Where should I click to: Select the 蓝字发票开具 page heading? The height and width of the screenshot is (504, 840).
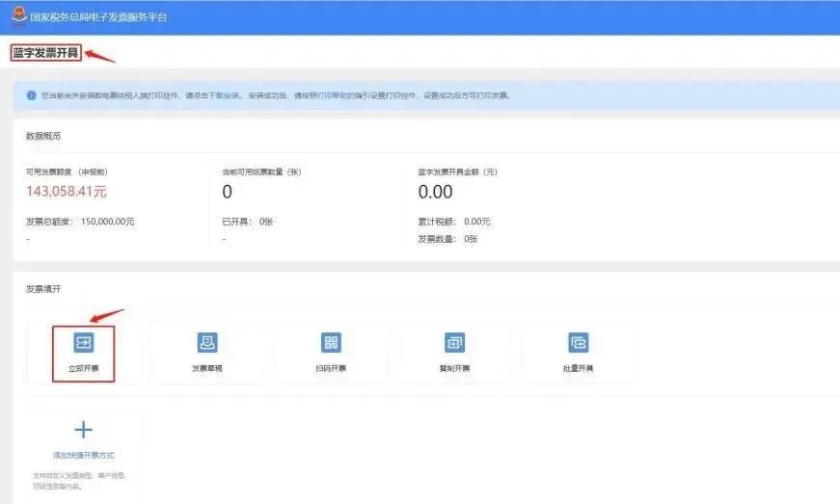click(46, 52)
